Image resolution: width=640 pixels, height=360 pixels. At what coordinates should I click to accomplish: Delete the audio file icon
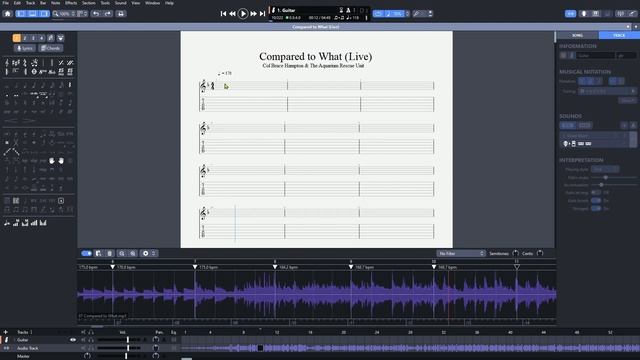point(109,253)
